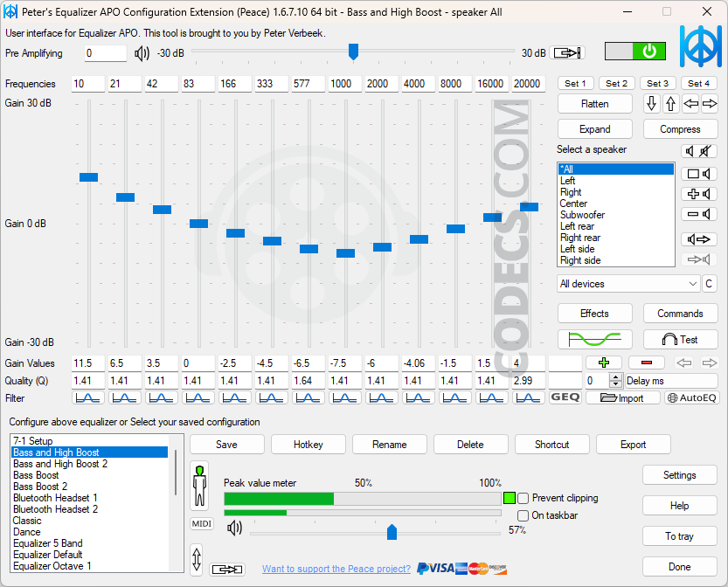Click the plus speaker icon button

pyautogui.click(x=699, y=194)
